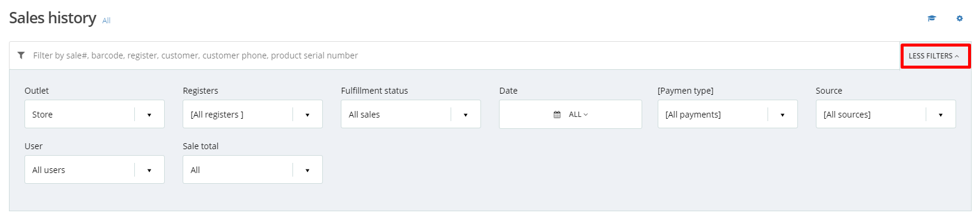This screenshot has width=980, height=216.
Task: Click the Fulfillment status dropdown arrow
Action: point(466,115)
